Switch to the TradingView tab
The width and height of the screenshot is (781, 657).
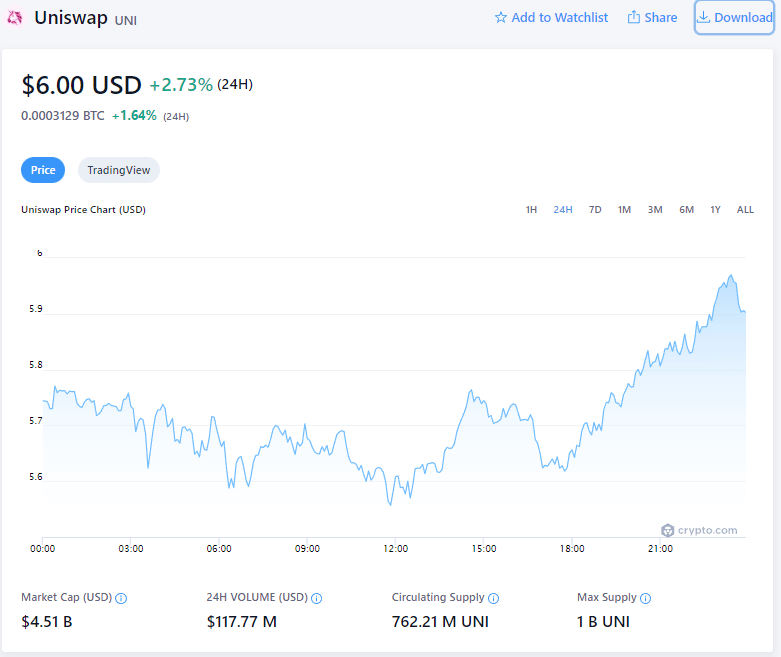pos(119,170)
